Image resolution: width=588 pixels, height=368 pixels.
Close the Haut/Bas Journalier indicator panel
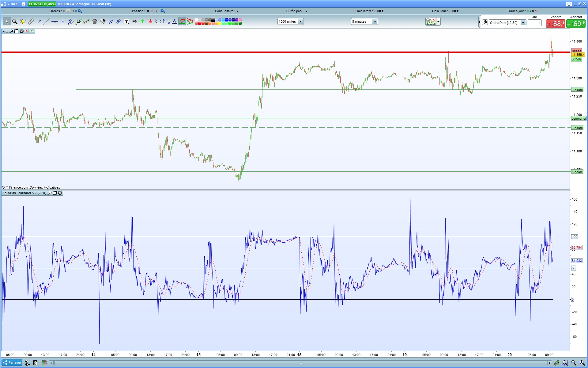coord(60,193)
